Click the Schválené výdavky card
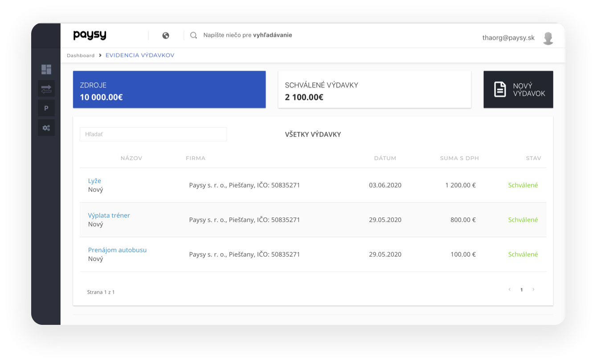597x364 pixels. [375, 89]
